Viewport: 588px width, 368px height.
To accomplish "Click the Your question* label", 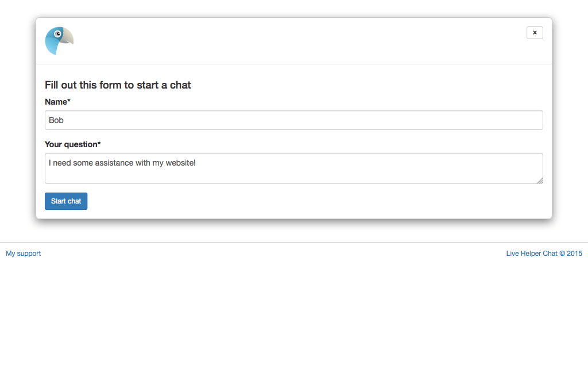I will [72, 144].
